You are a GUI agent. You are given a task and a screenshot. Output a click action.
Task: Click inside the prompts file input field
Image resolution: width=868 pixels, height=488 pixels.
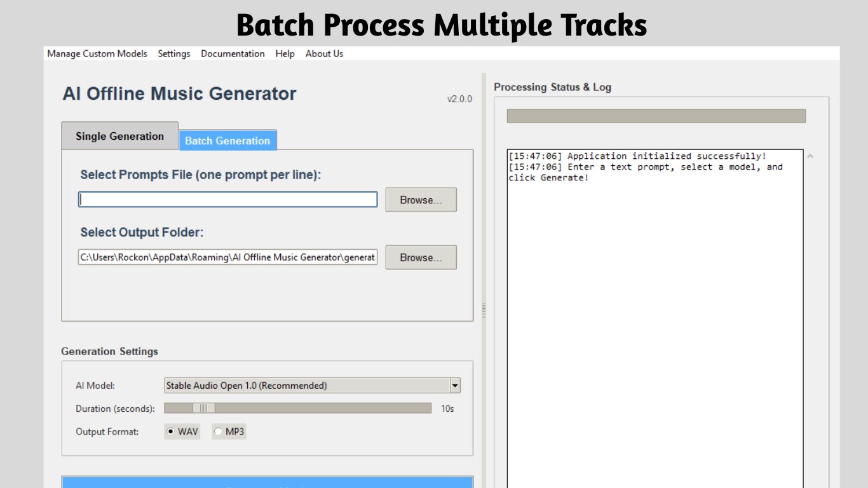(227, 199)
